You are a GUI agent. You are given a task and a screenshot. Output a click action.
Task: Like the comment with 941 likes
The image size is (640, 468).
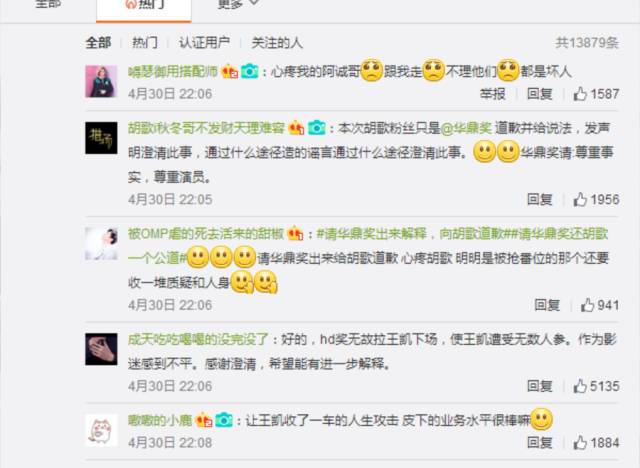(587, 305)
